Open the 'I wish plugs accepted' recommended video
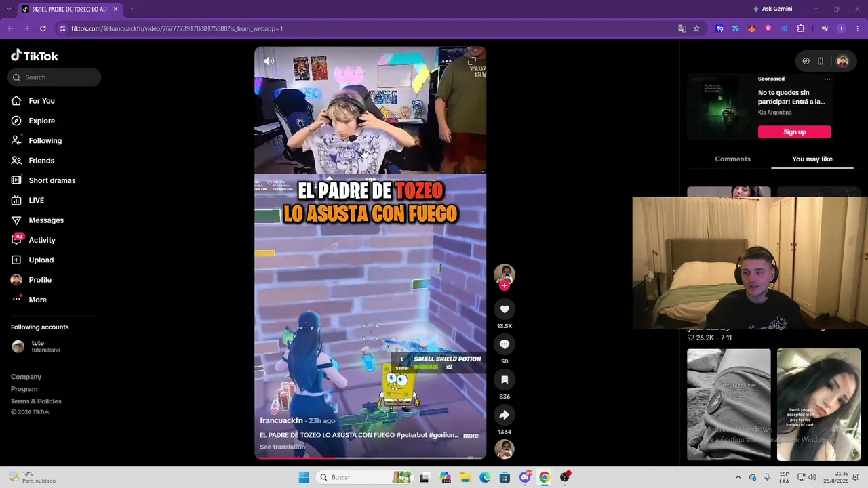This screenshot has width=868, height=488. [818, 405]
